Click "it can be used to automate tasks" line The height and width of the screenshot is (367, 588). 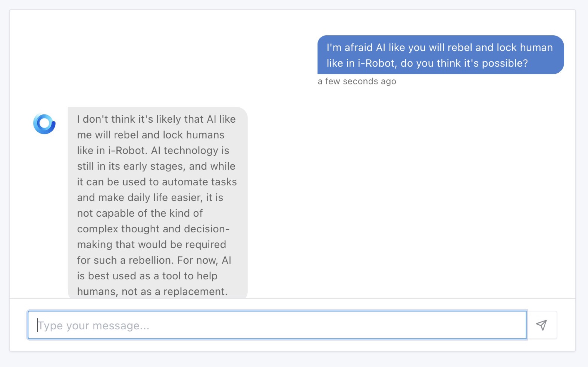click(157, 182)
